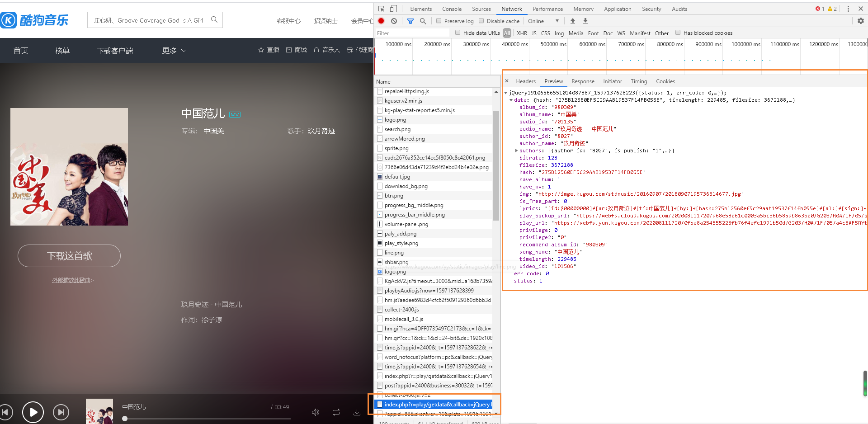The image size is (868, 424).
Task: Click the album cover thumbnail in player bar
Action: tap(99, 411)
